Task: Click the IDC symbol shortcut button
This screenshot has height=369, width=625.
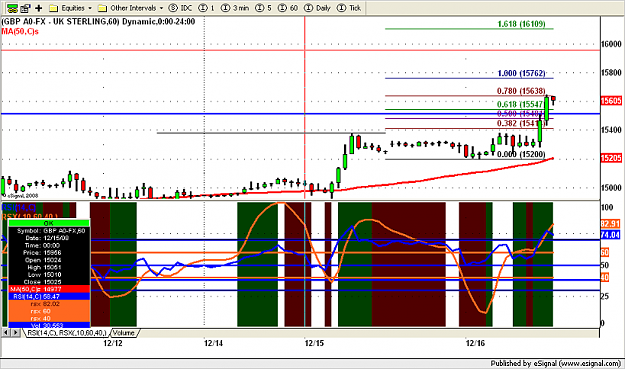Action: [180, 8]
